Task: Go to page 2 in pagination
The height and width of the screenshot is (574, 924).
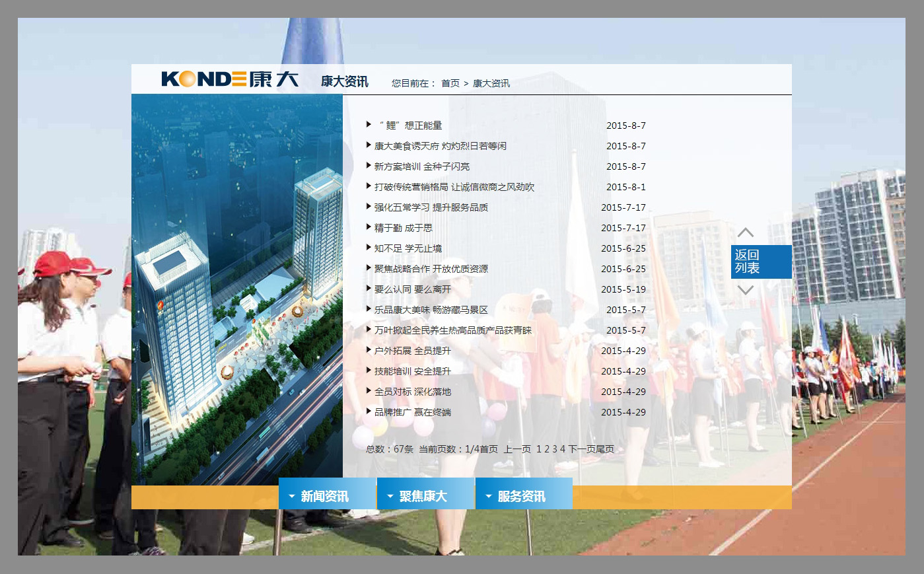Action: point(547,449)
